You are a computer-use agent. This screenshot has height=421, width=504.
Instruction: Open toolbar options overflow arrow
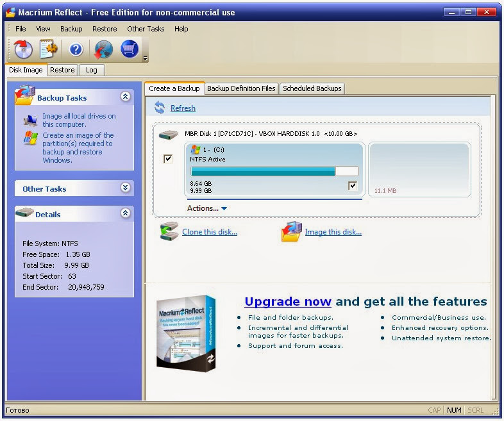(x=146, y=58)
